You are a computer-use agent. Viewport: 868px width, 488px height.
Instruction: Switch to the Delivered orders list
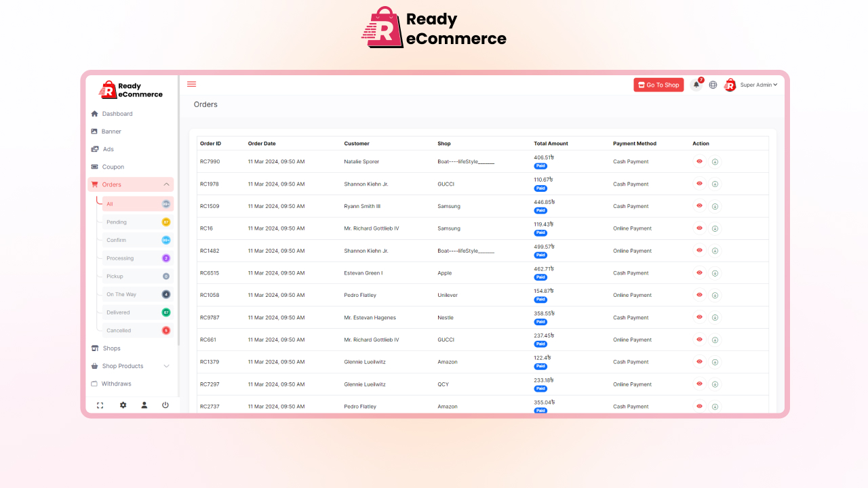(x=117, y=312)
